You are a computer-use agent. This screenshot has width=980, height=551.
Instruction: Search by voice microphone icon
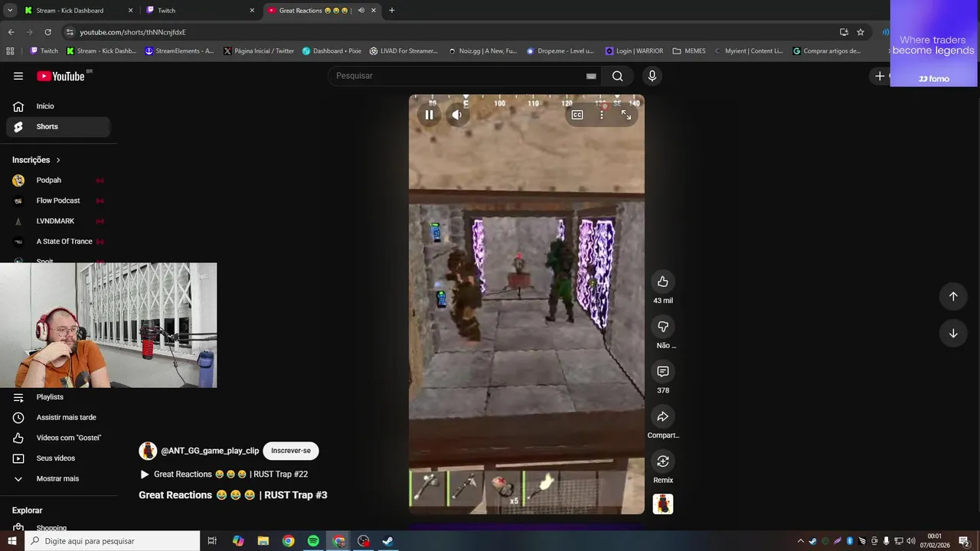(x=652, y=76)
